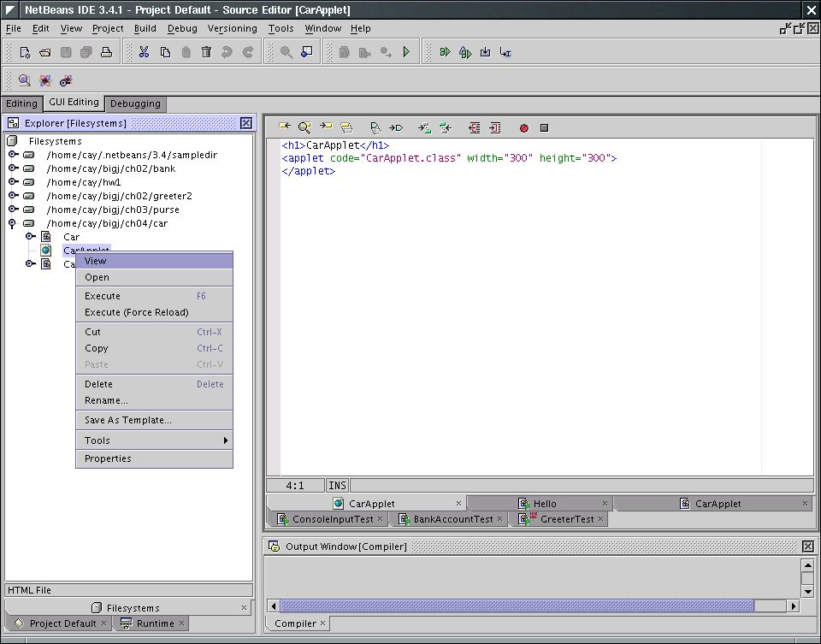Click the Continue debugging toolbar icon
Viewport: 821px width, 644px height.
pos(445,52)
